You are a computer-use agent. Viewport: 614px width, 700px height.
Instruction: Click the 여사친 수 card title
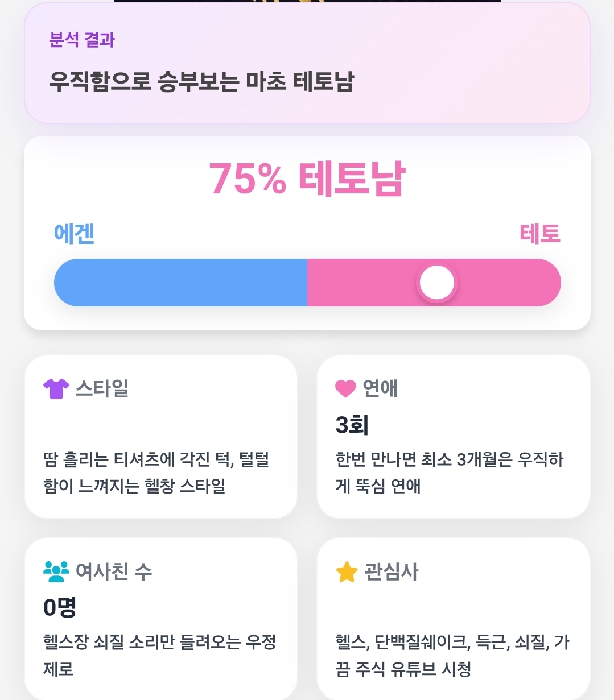click(114, 571)
